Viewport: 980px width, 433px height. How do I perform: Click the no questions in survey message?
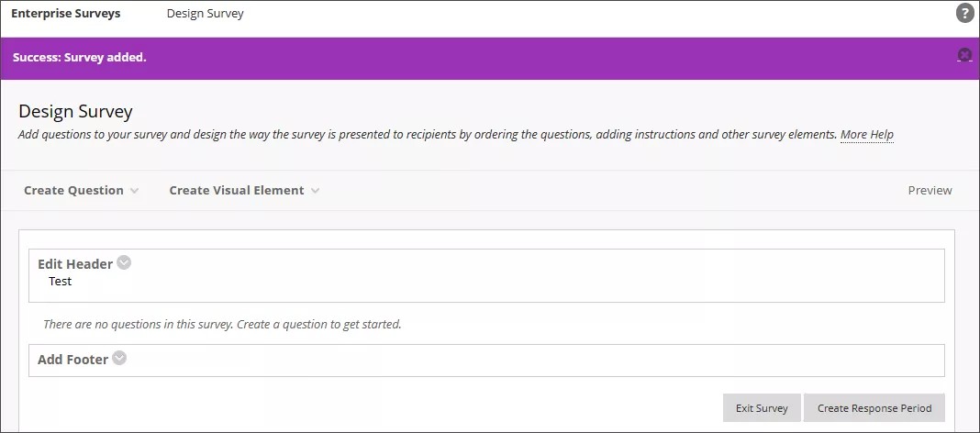[222, 324]
